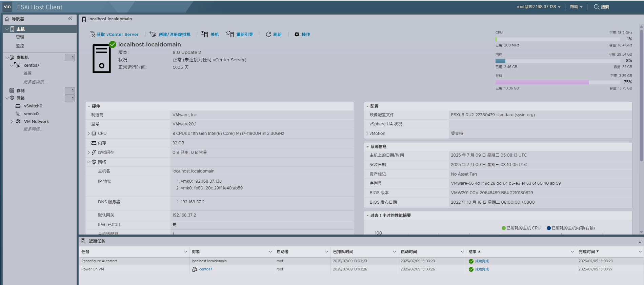Collapse the navigator panel with double-arrow icon

70,19
